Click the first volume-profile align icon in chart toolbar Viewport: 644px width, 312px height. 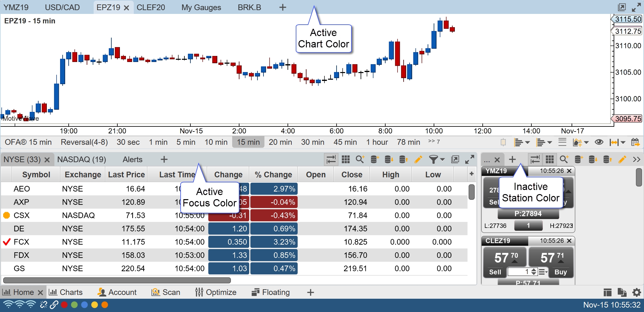tap(518, 142)
